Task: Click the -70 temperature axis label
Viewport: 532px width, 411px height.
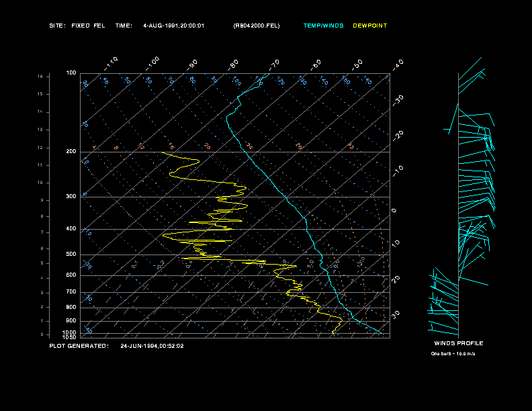Action: (x=274, y=64)
